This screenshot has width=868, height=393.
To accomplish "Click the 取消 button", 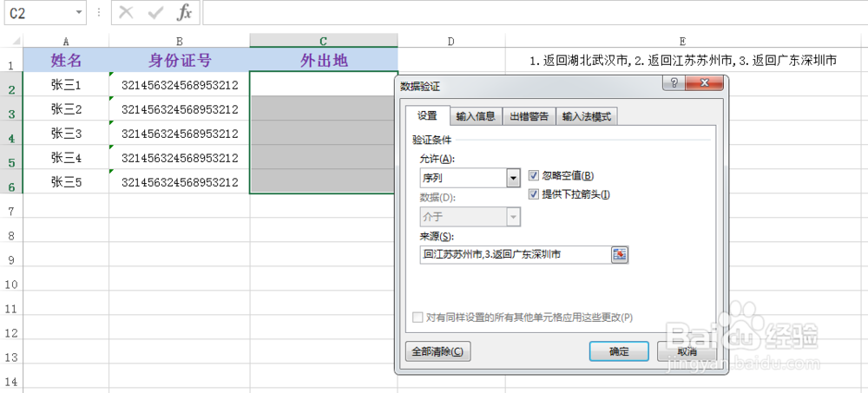I will point(687,351).
